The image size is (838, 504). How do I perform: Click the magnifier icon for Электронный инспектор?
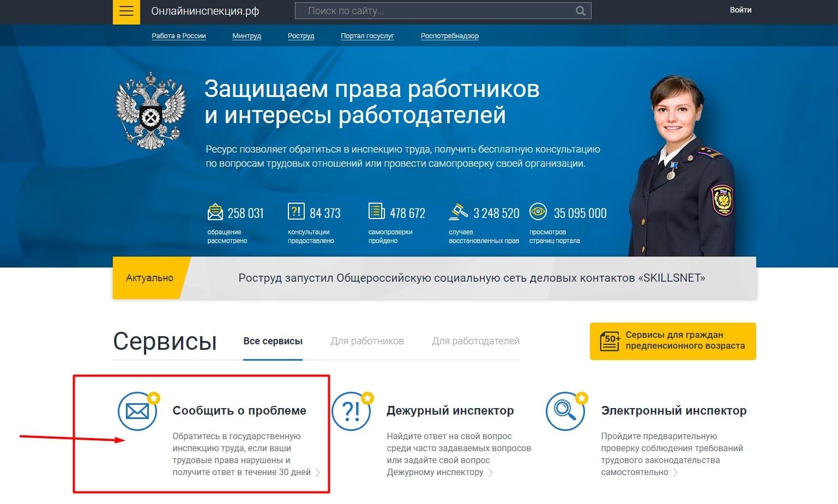566,411
